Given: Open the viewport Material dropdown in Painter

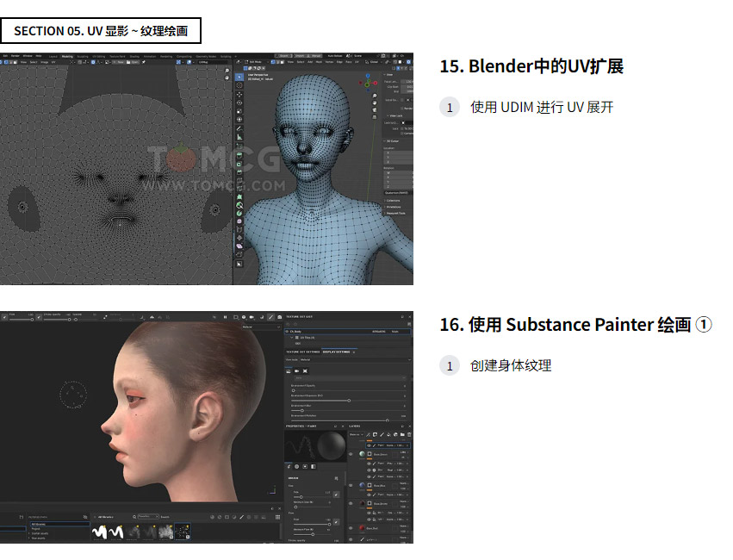Looking at the screenshot, I should click(x=262, y=327).
